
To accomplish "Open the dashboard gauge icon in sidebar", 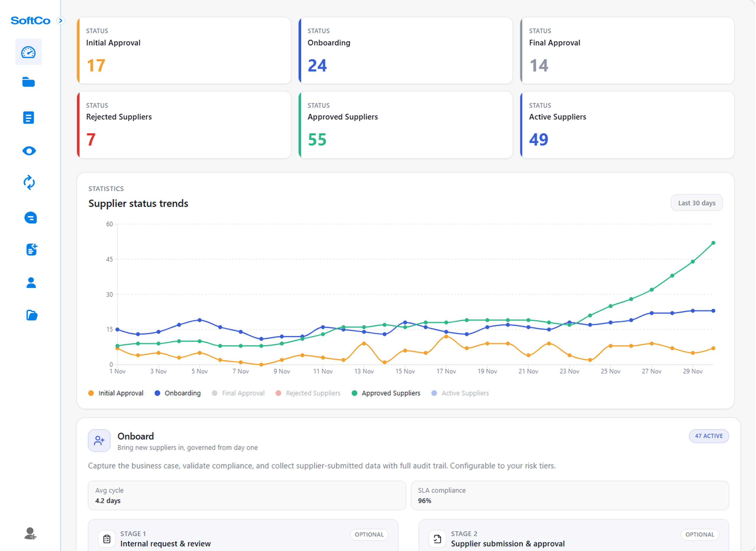I will pyautogui.click(x=28, y=52).
